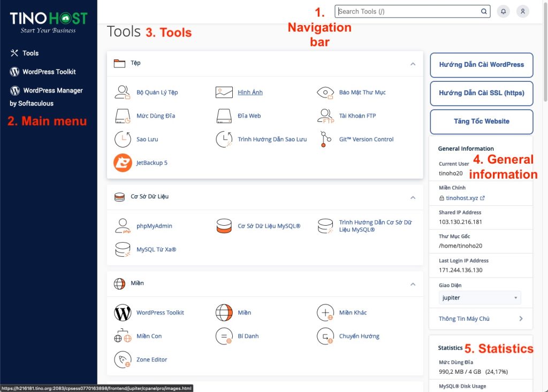The width and height of the screenshot is (548, 392).
Task: Click the MySQL Từ Xa remote icon
Action: click(x=123, y=249)
